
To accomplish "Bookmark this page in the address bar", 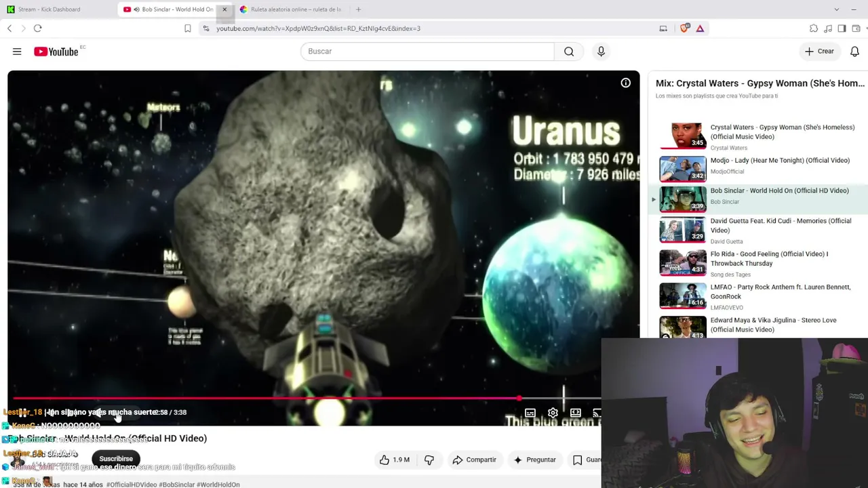I will click(188, 28).
